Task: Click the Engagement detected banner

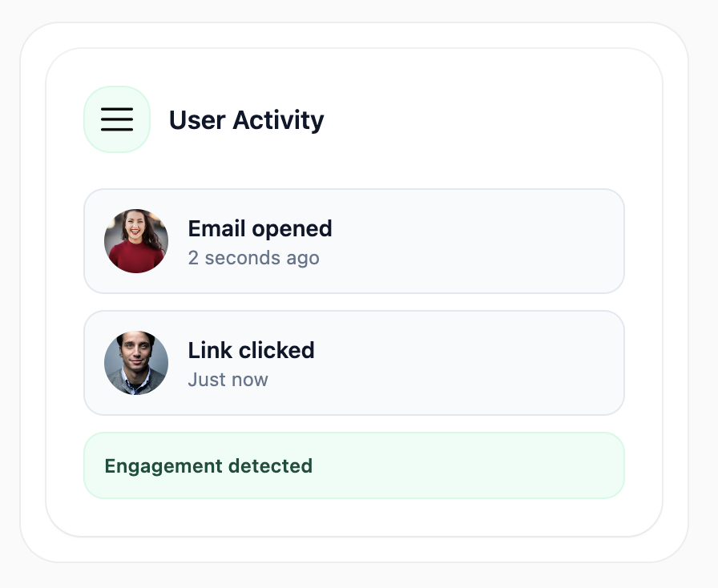Action: click(x=353, y=465)
